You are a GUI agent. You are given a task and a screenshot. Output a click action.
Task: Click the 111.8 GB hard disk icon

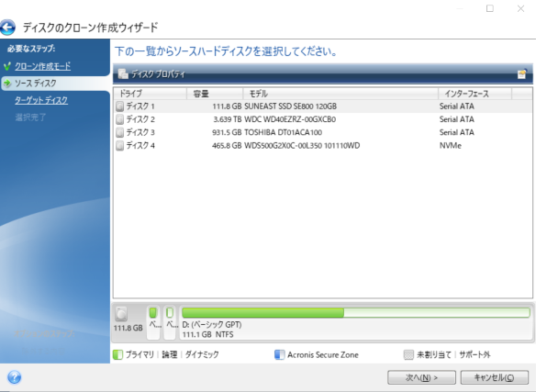point(121,314)
